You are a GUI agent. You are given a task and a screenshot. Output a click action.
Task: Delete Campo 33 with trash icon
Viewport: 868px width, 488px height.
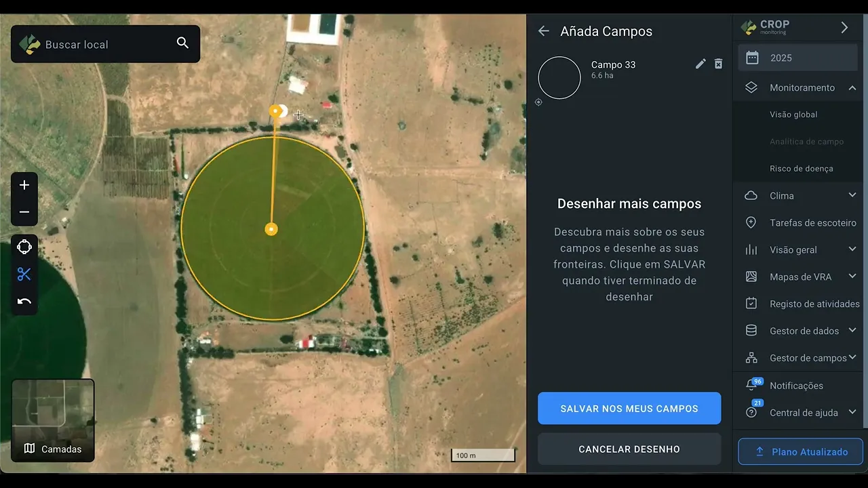[718, 64]
